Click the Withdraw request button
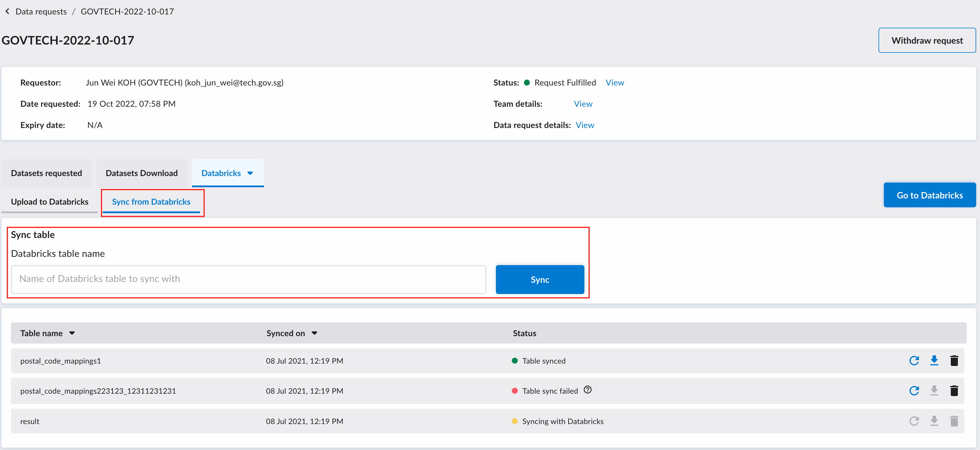Image resolution: width=980 pixels, height=450 pixels. coord(927,40)
